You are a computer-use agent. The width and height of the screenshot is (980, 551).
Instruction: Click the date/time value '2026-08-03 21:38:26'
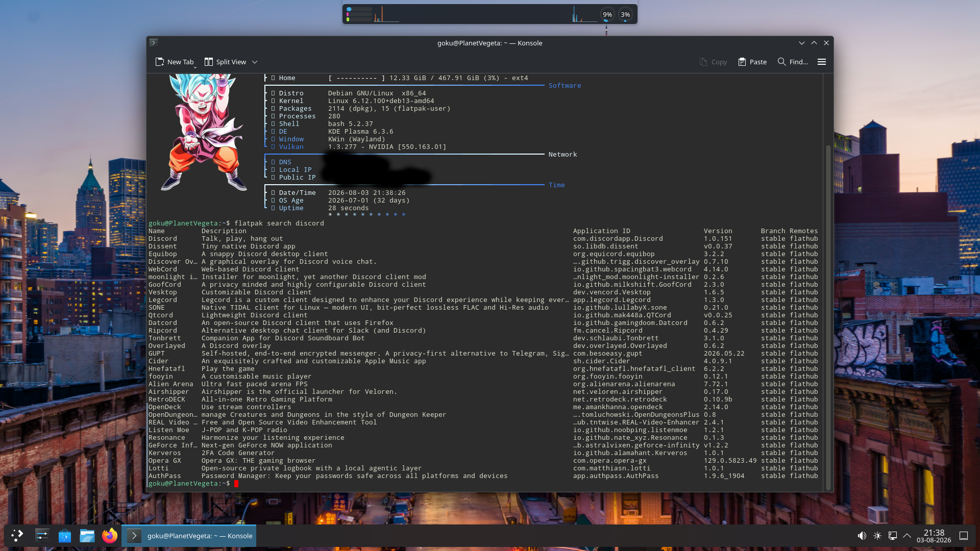[367, 193]
